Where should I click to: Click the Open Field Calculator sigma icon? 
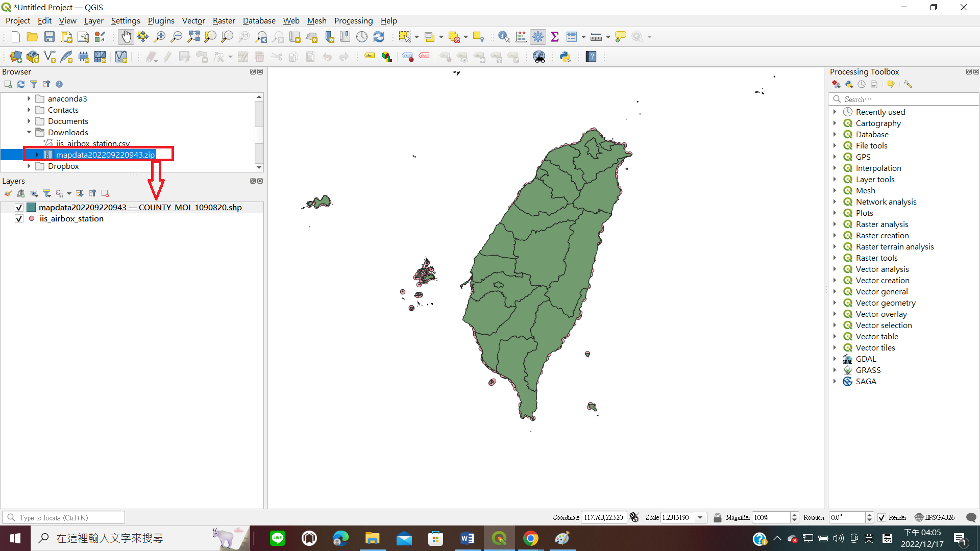point(555,37)
